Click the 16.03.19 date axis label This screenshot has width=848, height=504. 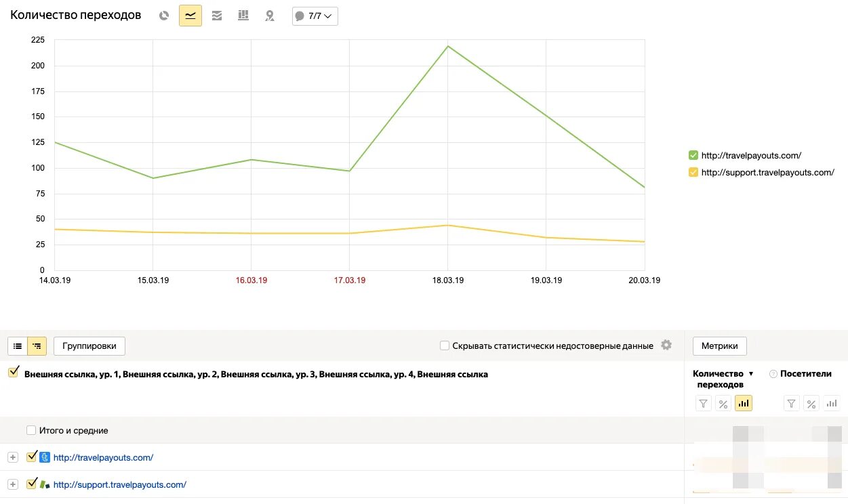click(x=251, y=280)
